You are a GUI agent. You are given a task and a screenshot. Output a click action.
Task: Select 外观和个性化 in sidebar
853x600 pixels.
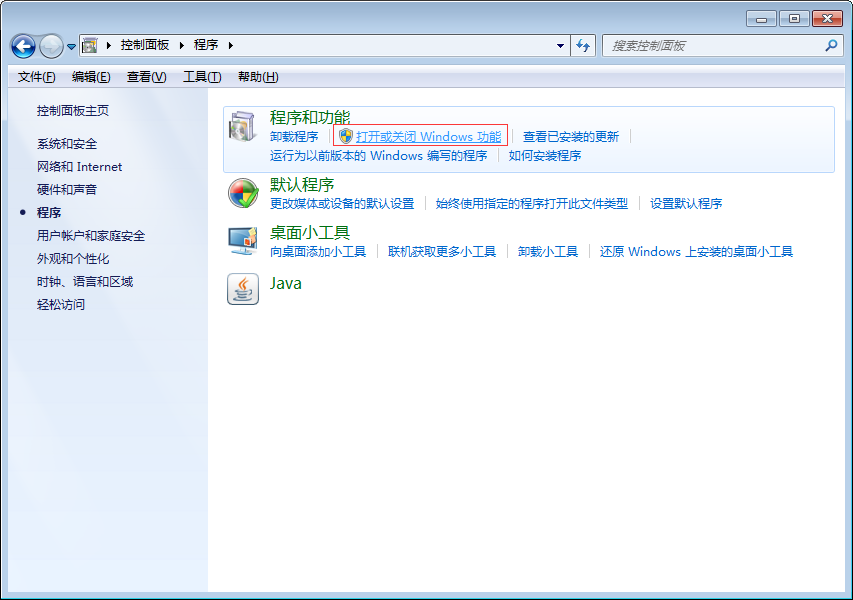(73, 259)
